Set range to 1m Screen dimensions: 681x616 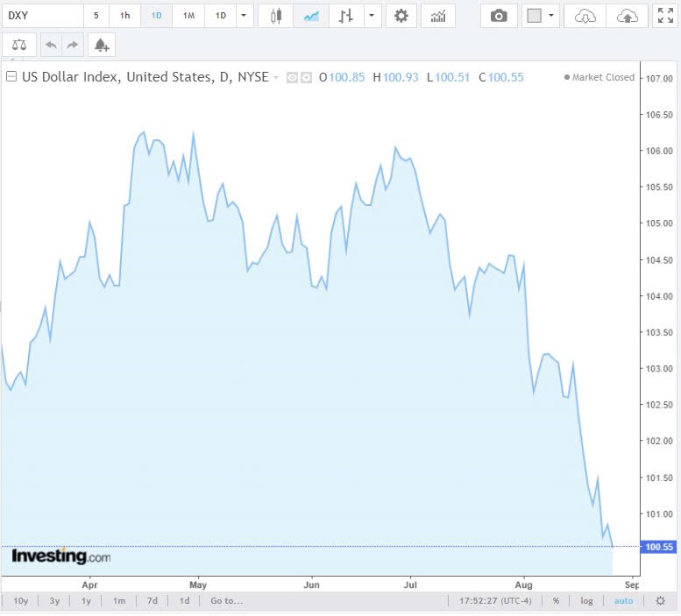pos(119,601)
